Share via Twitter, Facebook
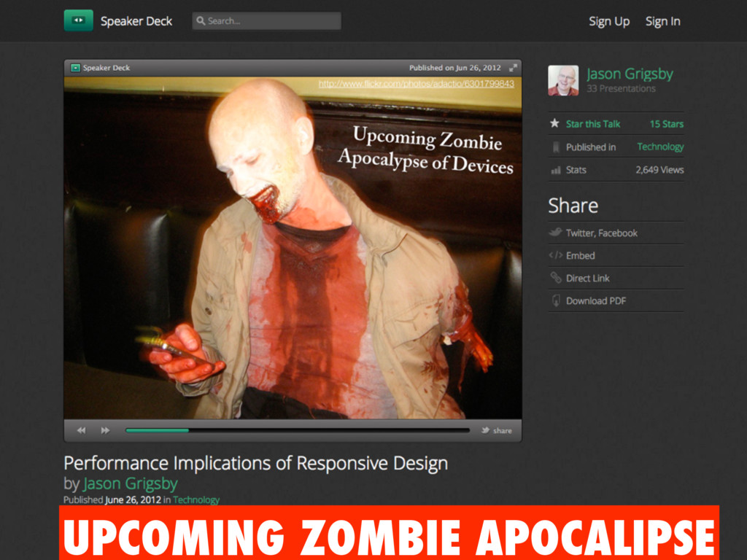Screen dimensions: 747x560 click(601, 233)
